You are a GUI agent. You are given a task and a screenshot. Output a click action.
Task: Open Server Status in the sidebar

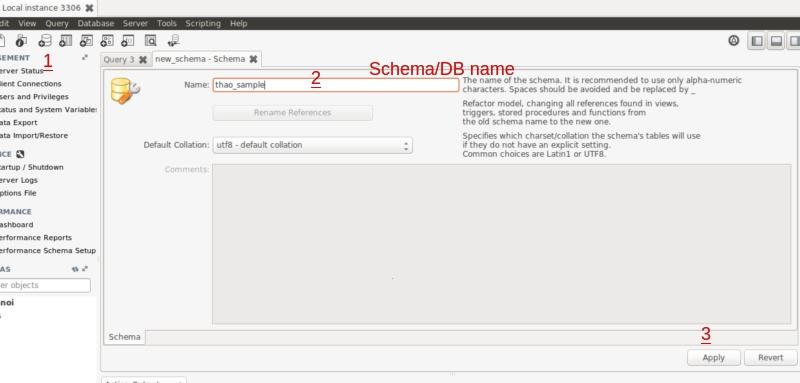point(21,71)
